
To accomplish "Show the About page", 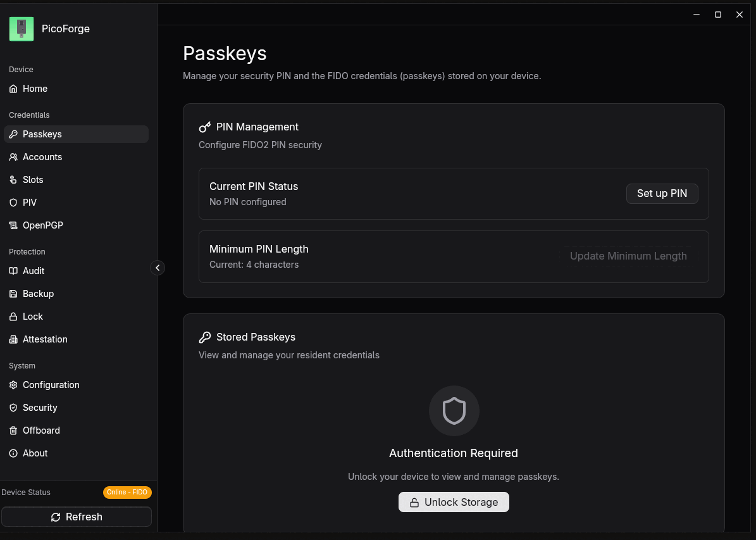I will (x=76, y=453).
